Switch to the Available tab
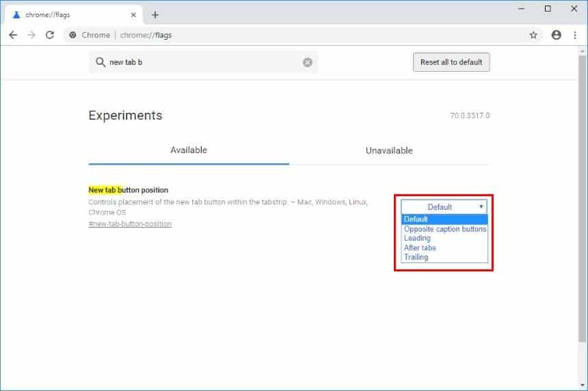 pyautogui.click(x=189, y=150)
